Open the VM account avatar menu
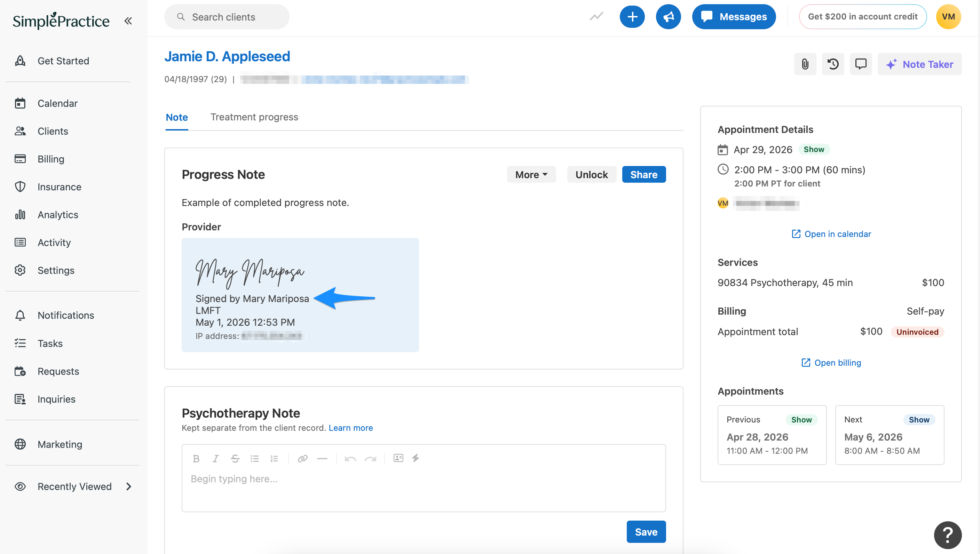The height and width of the screenshot is (554, 980). [948, 16]
